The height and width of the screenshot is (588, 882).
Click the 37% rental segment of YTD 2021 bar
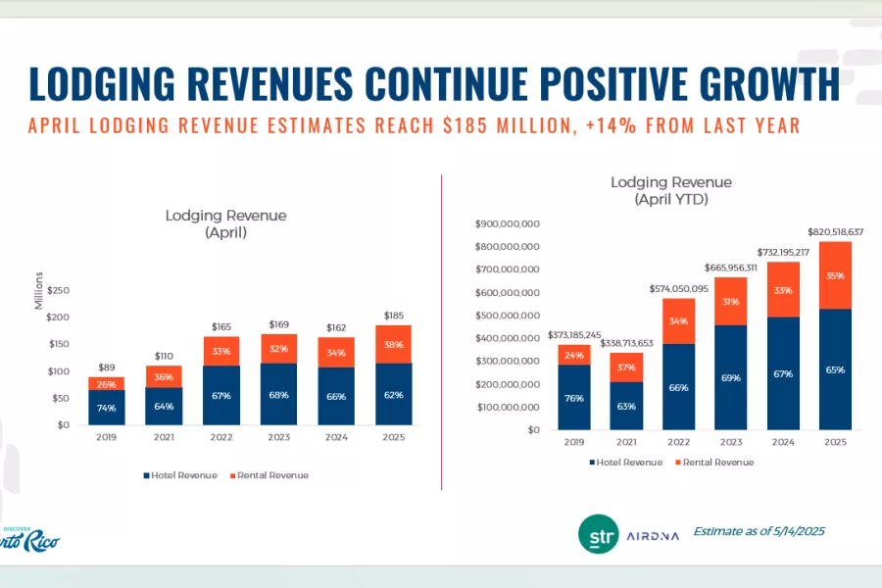pos(626,367)
